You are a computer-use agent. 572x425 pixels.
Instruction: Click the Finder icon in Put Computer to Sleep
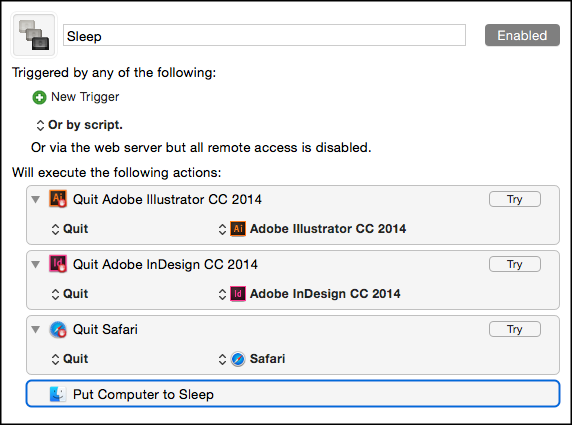pos(58,394)
